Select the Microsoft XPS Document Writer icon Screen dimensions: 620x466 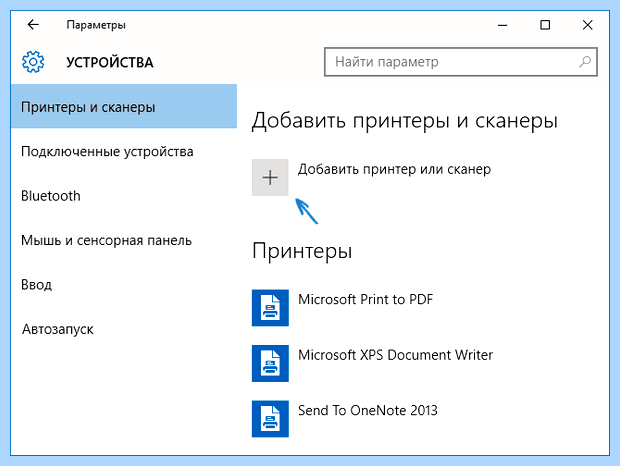pyautogui.click(x=270, y=363)
